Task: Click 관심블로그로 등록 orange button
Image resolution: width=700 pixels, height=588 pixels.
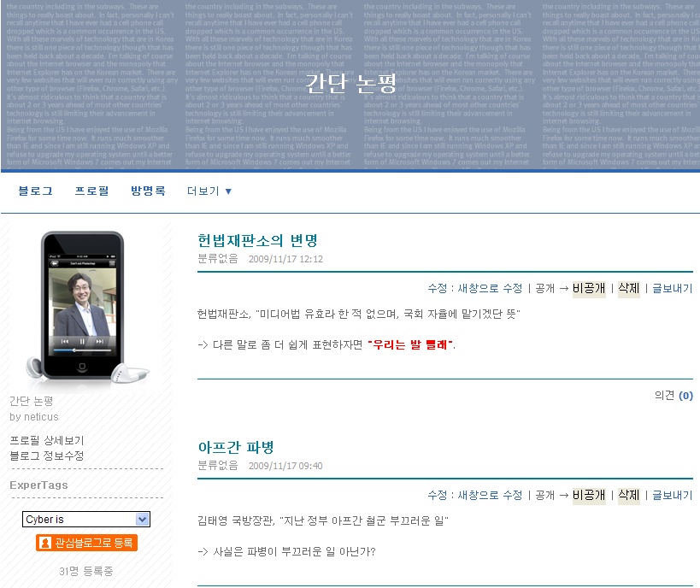Action: (x=86, y=543)
